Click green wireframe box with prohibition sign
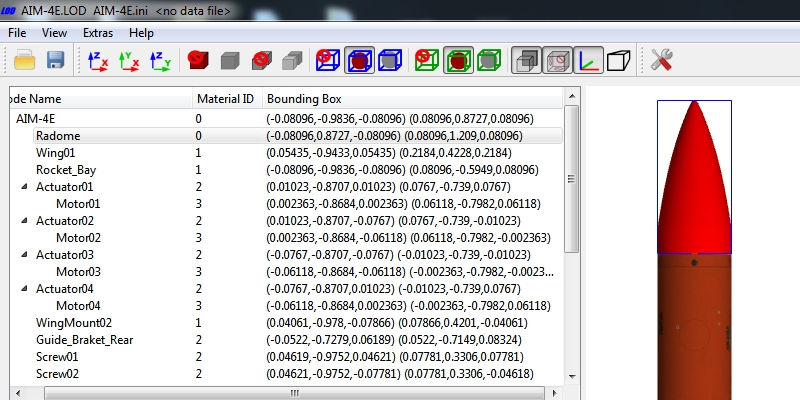Image resolution: width=800 pixels, height=400 pixels. [x=427, y=60]
